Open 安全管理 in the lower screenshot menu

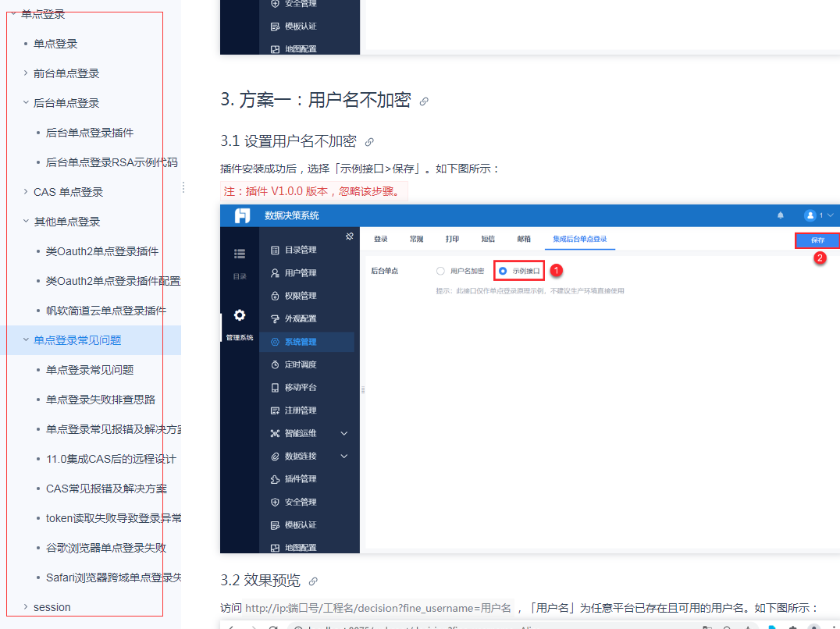tap(294, 502)
